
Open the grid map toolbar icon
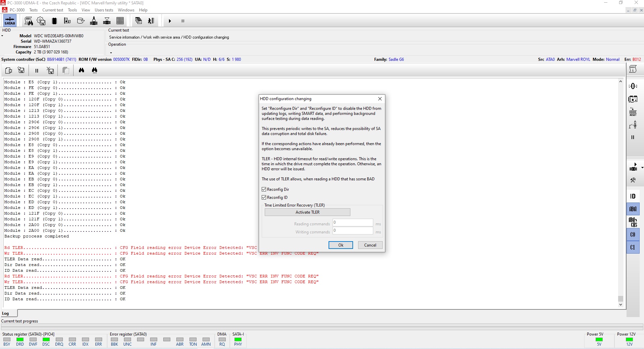tap(120, 21)
